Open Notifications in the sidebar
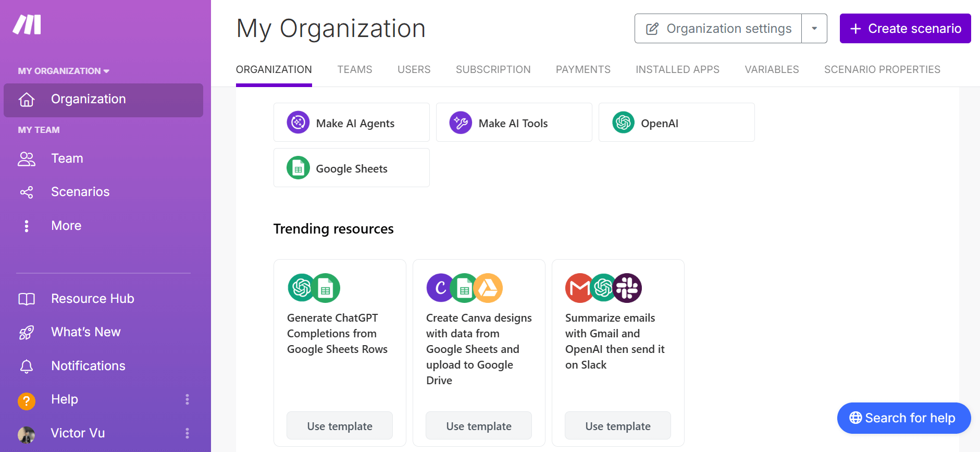 pyautogui.click(x=88, y=366)
